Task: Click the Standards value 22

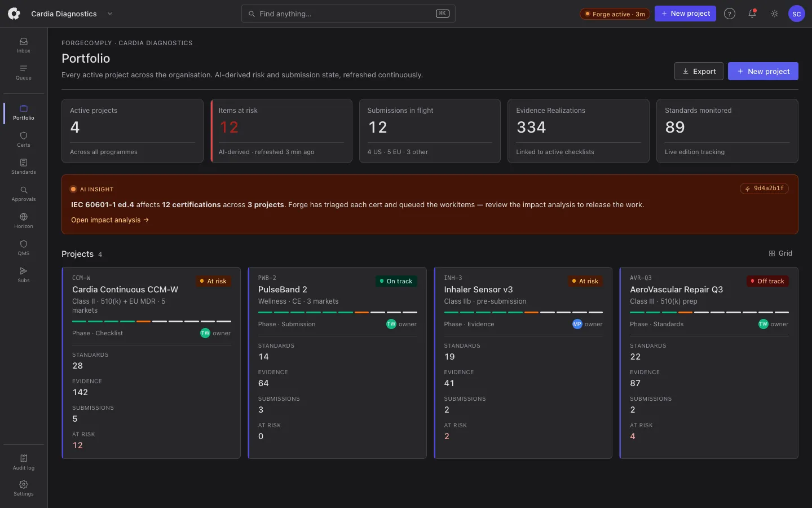Action: click(635, 357)
